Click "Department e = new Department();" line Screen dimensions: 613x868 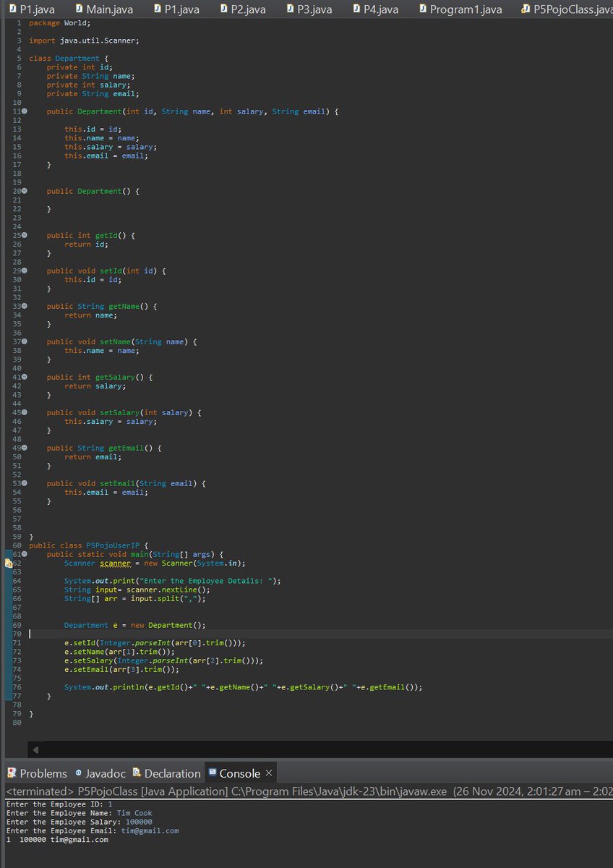point(134,625)
